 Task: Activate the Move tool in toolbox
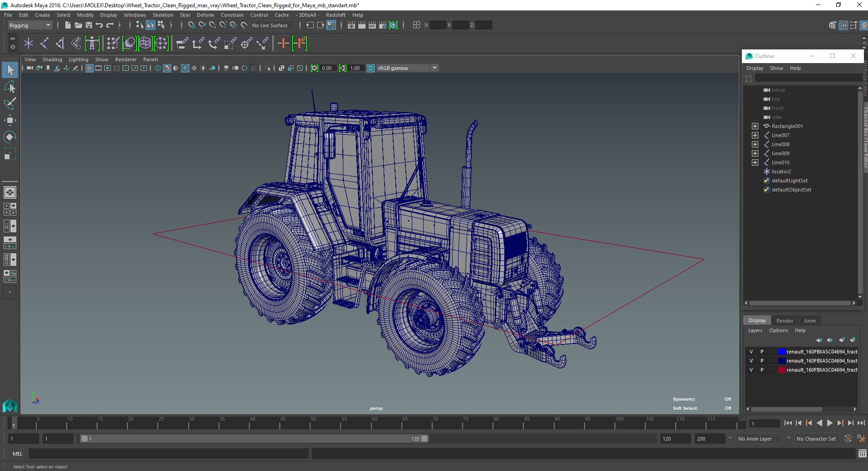pos(10,120)
